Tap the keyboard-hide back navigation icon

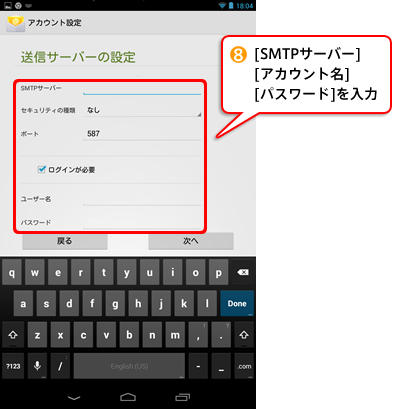[74, 398]
